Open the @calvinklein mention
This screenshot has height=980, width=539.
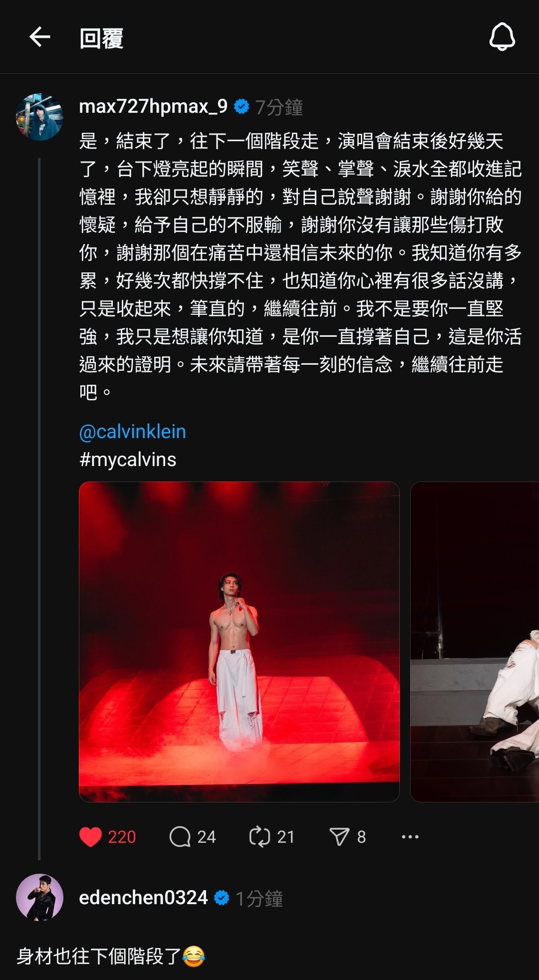[132, 432]
